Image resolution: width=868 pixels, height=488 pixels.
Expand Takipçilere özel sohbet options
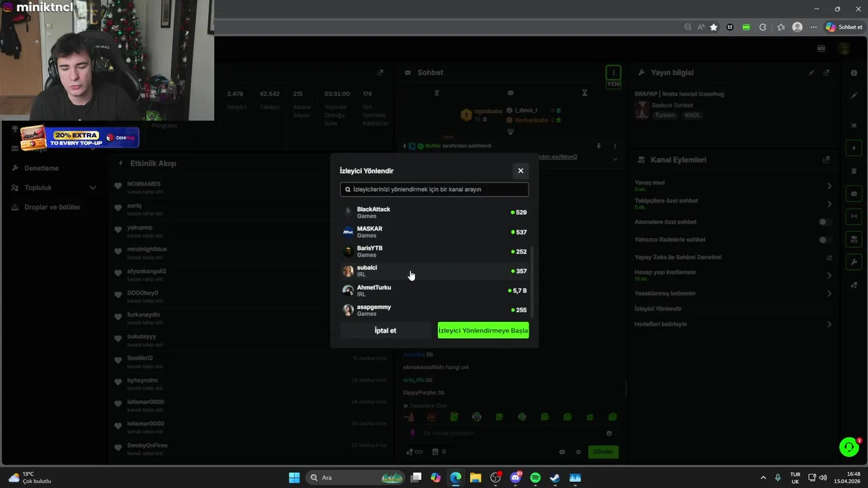point(829,203)
